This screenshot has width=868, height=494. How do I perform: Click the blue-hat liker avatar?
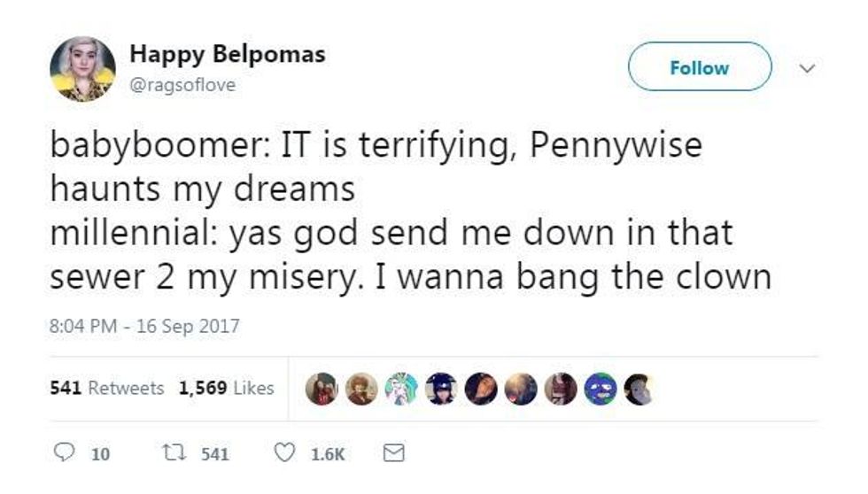[x=440, y=389]
